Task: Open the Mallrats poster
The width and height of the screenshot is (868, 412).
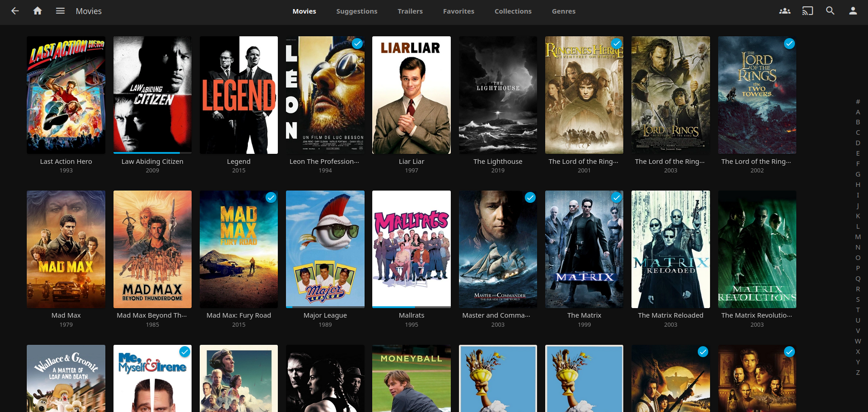Action: click(411, 249)
